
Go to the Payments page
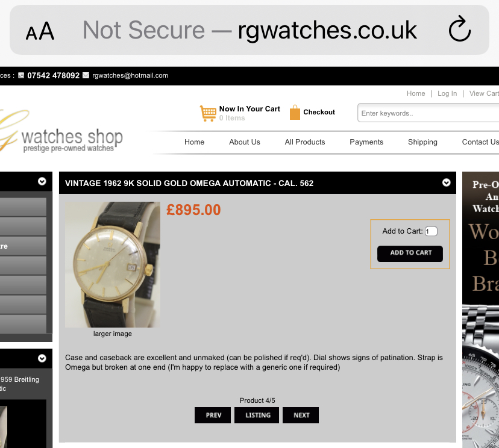click(x=366, y=142)
